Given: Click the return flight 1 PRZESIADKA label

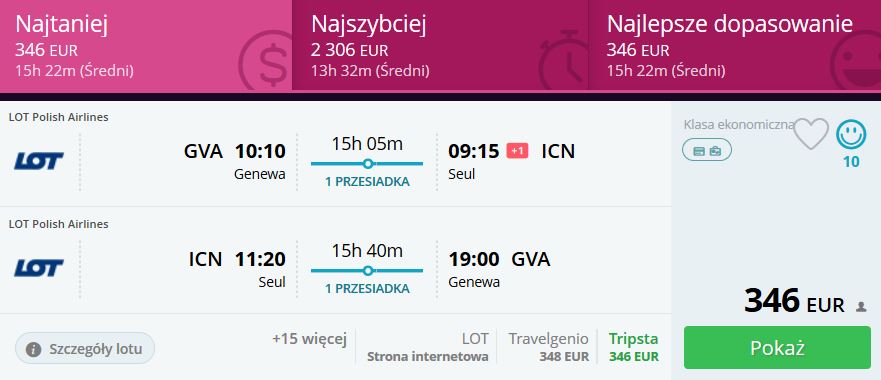Looking at the screenshot, I should pyautogui.click(x=367, y=289).
